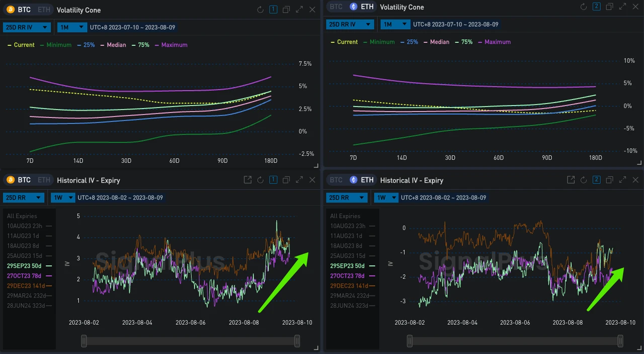Toggle 27OCT23 78d series in ETH Historical IV
This screenshot has height=354, width=644.
(352, 276)
